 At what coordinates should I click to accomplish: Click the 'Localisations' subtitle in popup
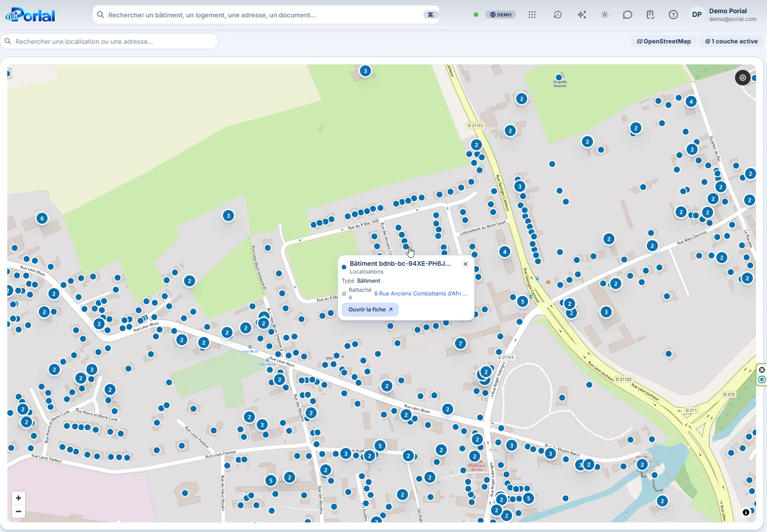coord(366,272)
